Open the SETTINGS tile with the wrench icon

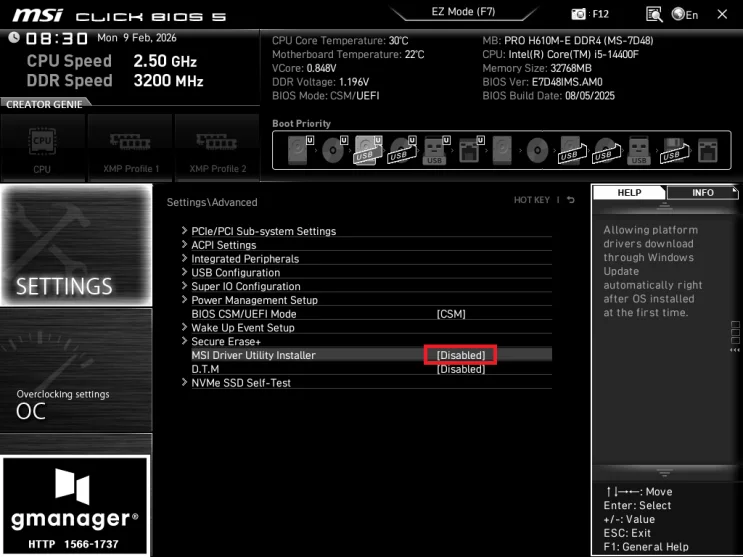tap(76, 245)
